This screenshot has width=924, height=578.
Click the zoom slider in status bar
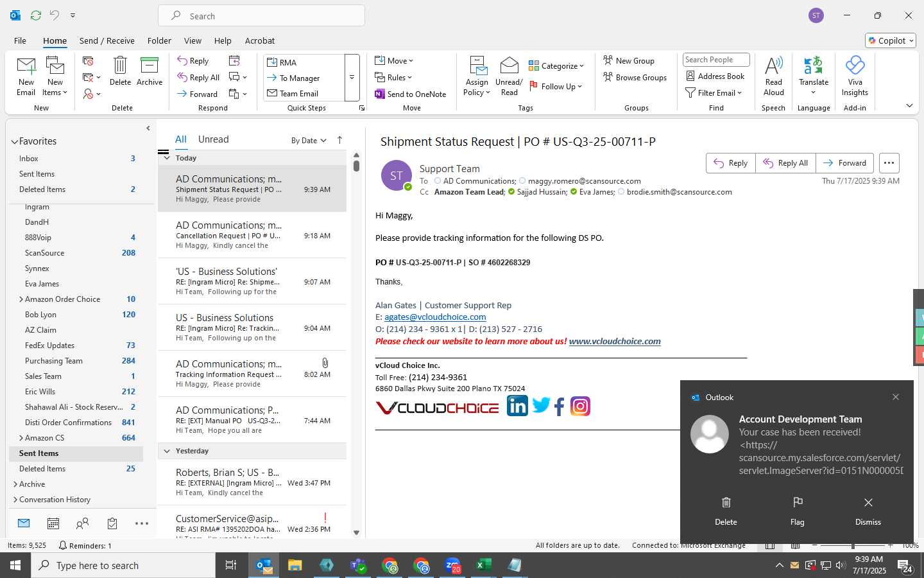(x=853, y=546)
